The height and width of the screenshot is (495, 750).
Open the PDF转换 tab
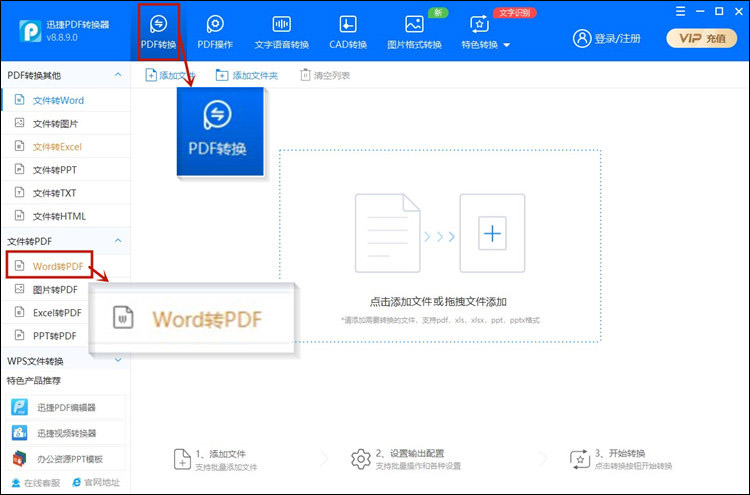click(158, 32)
